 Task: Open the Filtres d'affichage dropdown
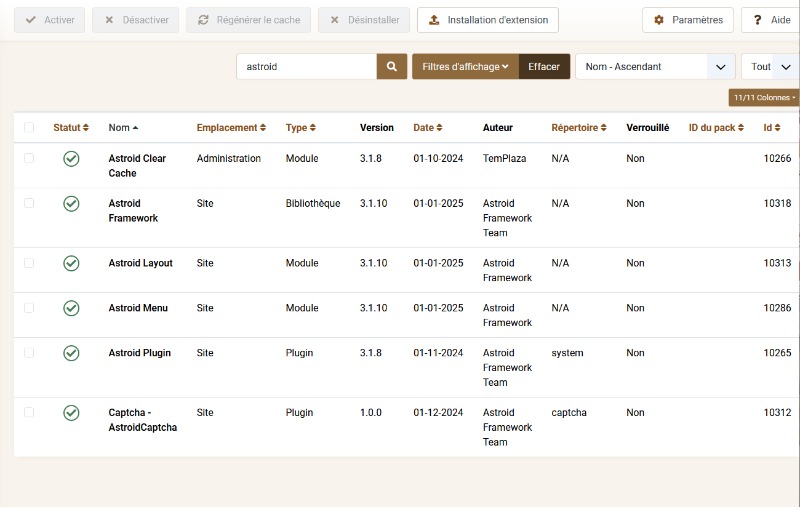pos(465,67)
